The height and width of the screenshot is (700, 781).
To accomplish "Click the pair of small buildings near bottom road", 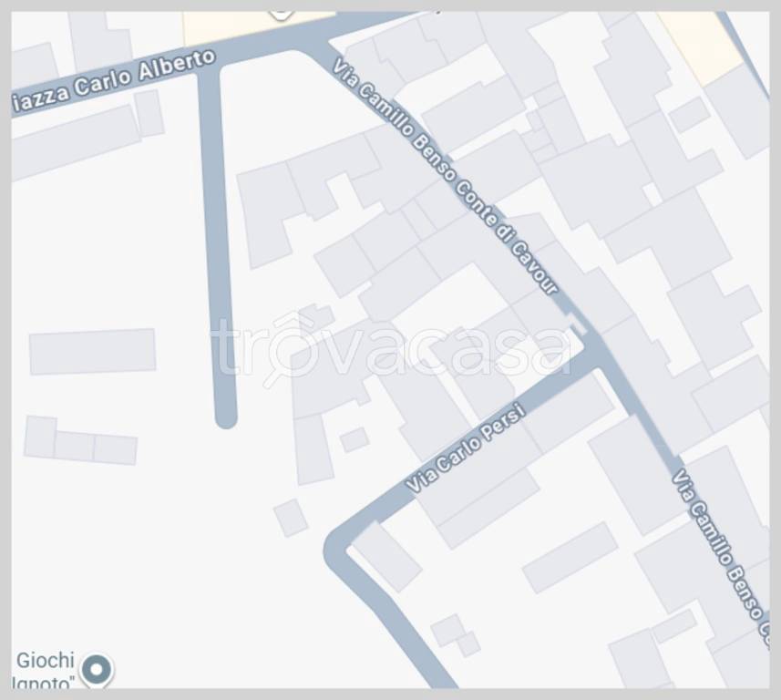I will [456, 635].
